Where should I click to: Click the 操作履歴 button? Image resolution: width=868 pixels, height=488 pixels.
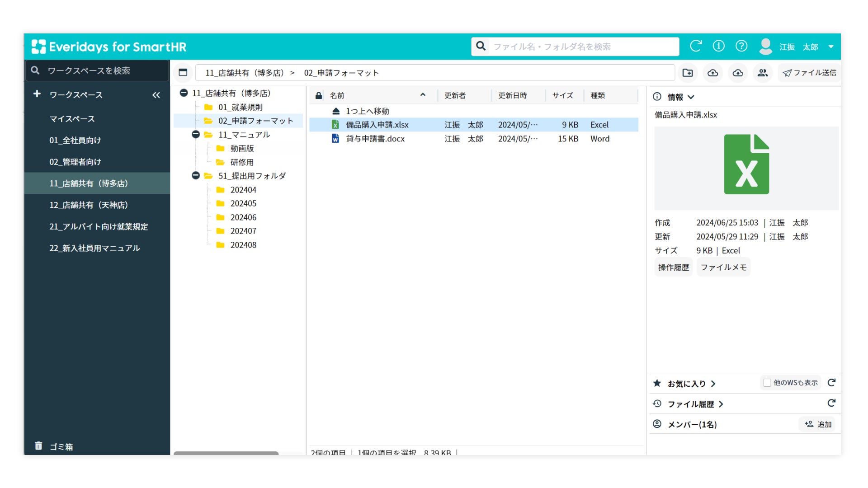click(673, 267)
